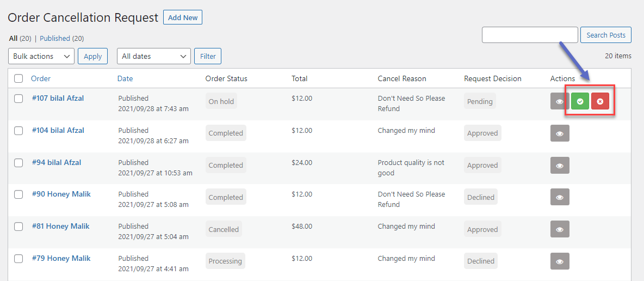Approve cancellation request for order #107

(580, 101)
